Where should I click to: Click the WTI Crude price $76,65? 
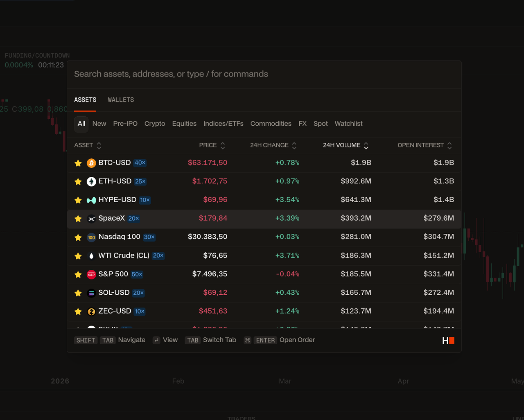(215, 255)
